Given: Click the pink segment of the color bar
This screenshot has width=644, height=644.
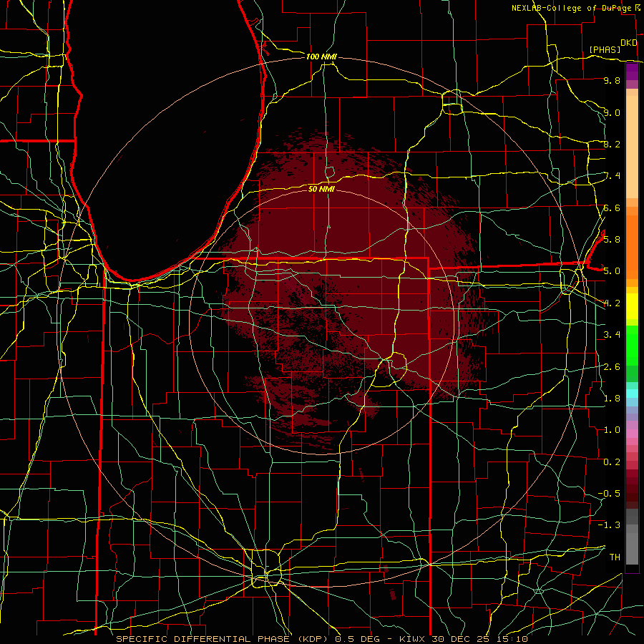Looking at the screenshot, I should point(632,434).
